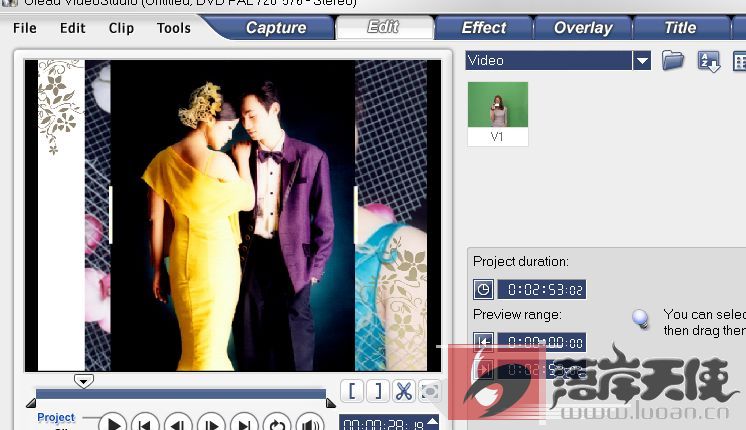Screen dimensions: 746x430
Task: Jump to the end of the clip
Action: click(x=245, y=423)
